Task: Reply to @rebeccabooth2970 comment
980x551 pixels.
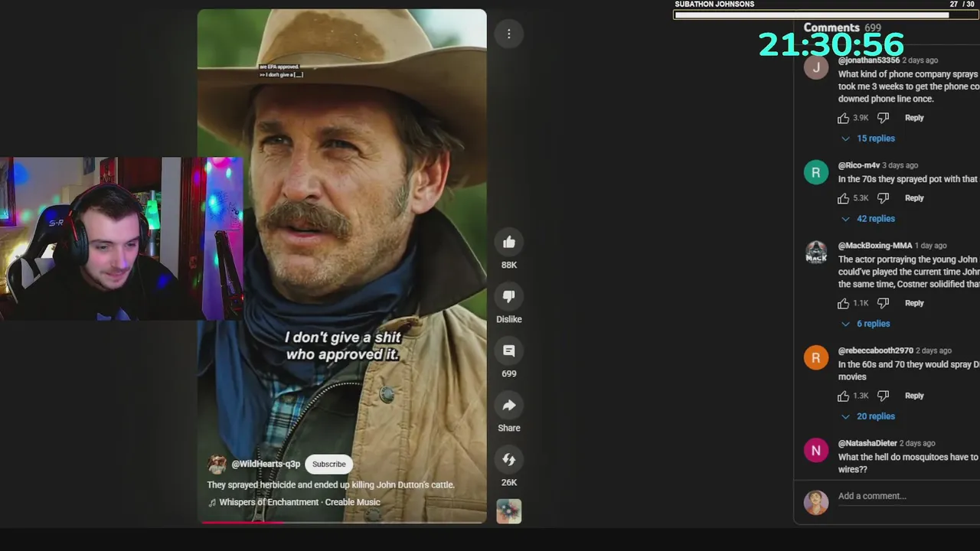Action: [914, 396]
